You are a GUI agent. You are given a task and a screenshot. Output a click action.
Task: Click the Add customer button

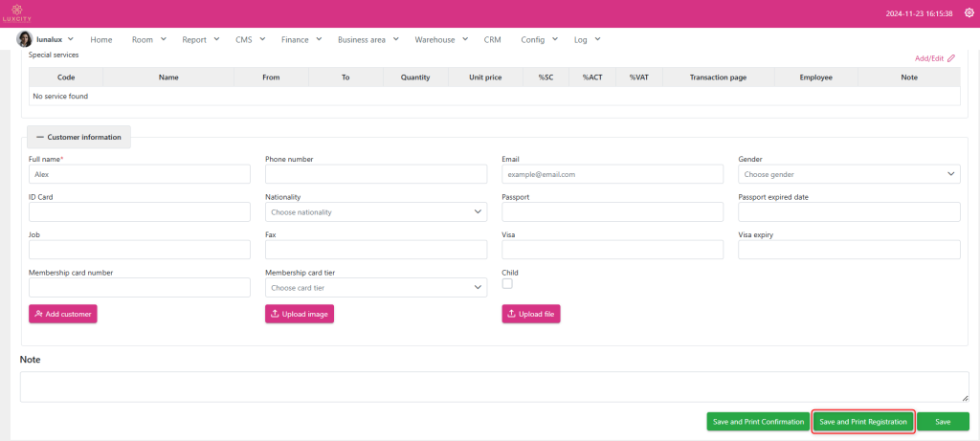click(x=63, y=314)
